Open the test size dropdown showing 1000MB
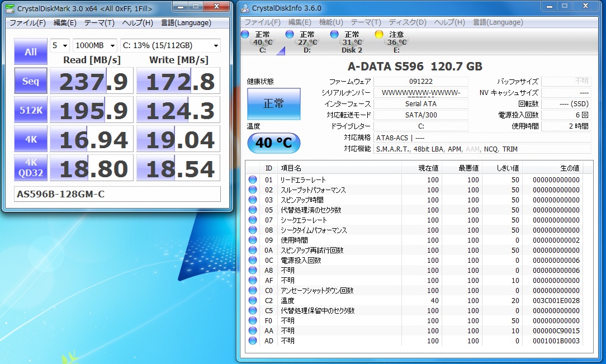 coord(94,46)
